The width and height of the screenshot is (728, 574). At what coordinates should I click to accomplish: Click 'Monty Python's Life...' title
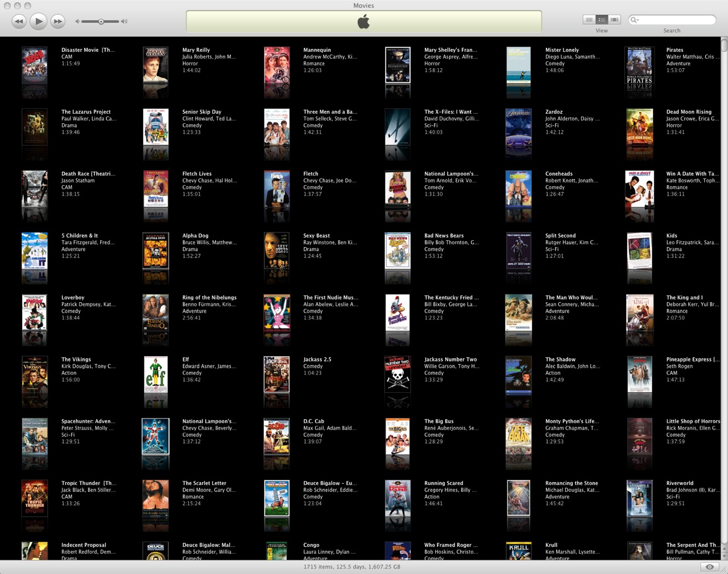[x=572, y=422]
